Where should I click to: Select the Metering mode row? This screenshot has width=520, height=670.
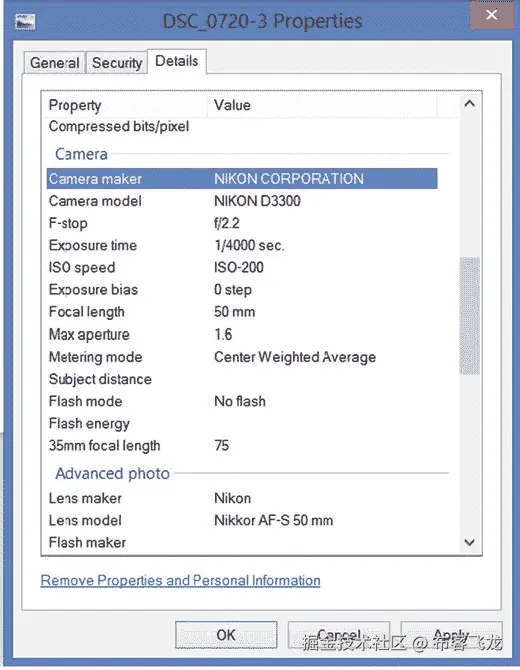[242, 357]
